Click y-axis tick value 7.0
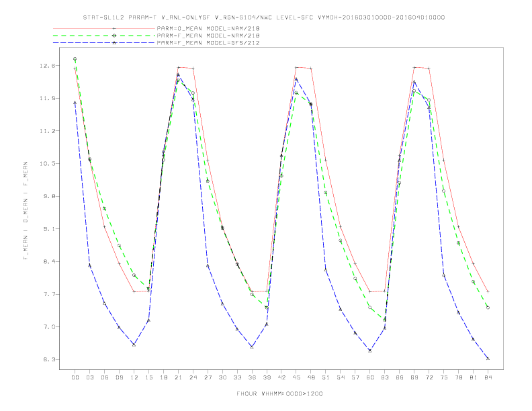The height and width of the screenshot is (411, 532). (49, 327)
